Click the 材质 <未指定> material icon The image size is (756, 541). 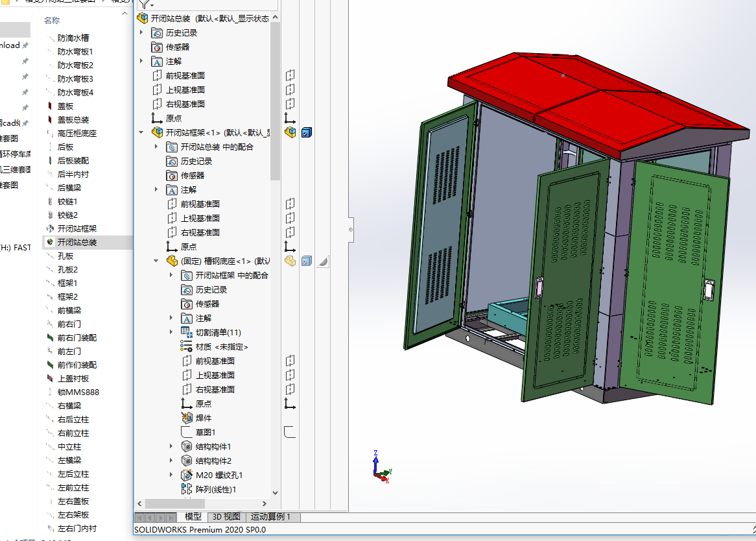pos(187,346)
